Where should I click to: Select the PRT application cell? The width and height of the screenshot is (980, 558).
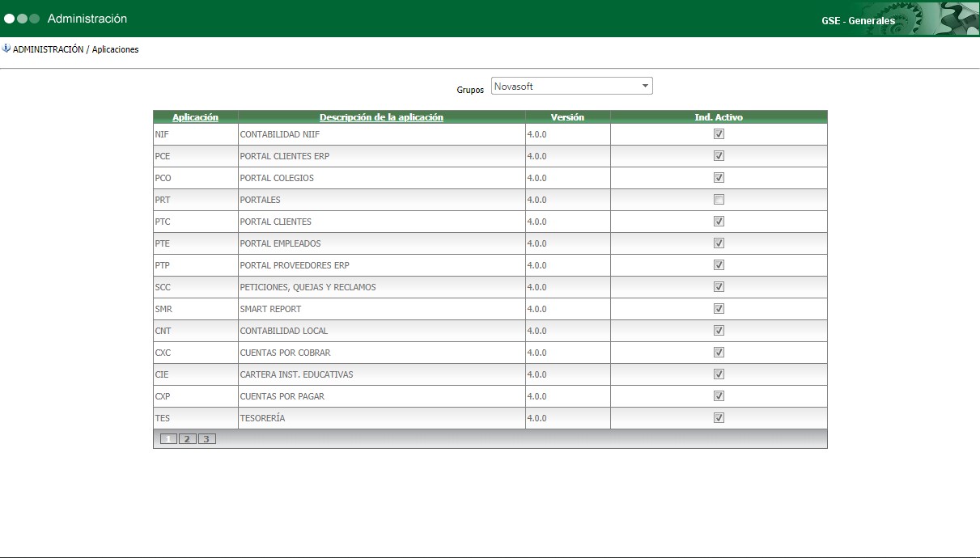(x=196, y=200)
